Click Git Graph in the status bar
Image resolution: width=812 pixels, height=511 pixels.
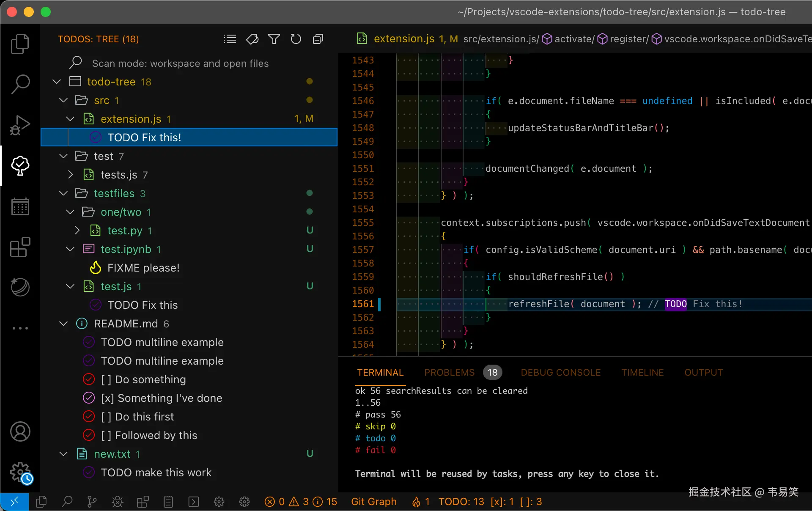374,502
